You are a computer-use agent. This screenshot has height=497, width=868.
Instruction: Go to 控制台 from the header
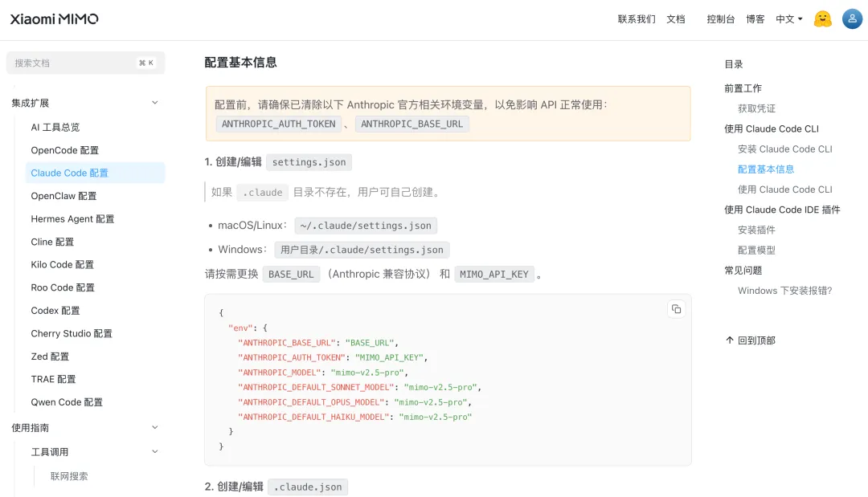coord(720,19)
